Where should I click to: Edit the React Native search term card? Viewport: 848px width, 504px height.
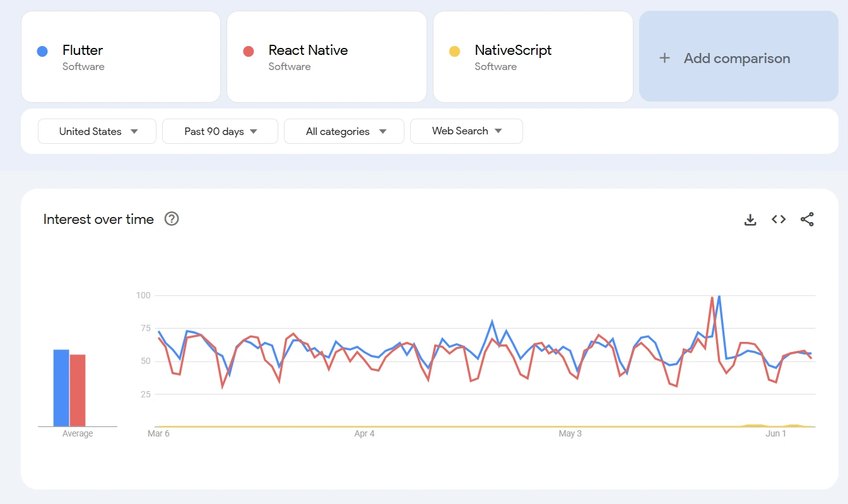(327, 57)
